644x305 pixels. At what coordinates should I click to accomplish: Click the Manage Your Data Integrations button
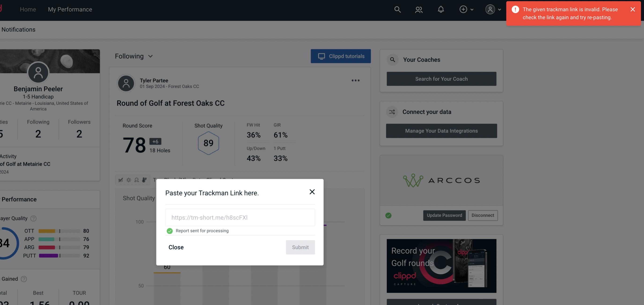tap(442, 131)
